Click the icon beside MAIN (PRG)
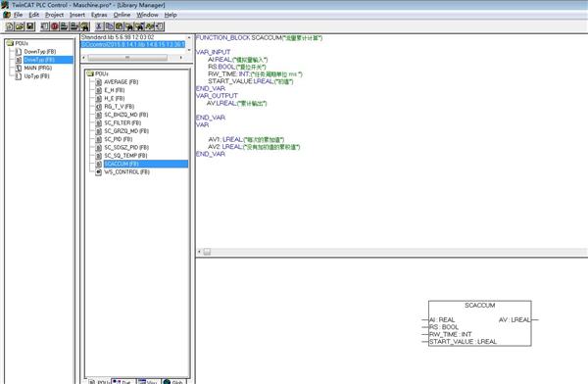The height and width of the screenshot is (384, 588). pyautogui.click(x=19, y=68)
